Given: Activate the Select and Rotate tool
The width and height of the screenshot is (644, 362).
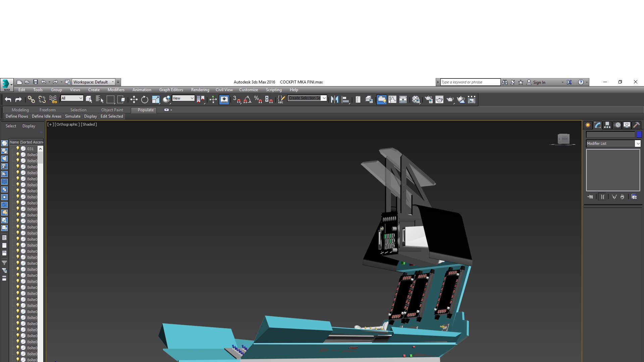Looking at the screenshot, I should tap(145, 100).
